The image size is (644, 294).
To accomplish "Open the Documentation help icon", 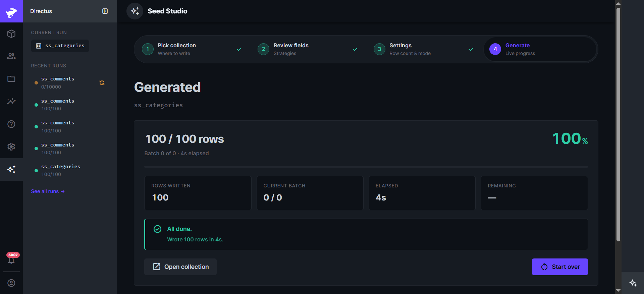I will coord(11,124).
